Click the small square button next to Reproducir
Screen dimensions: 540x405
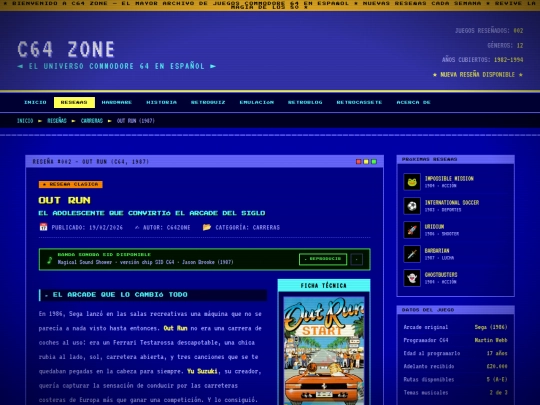click(356, 259)
